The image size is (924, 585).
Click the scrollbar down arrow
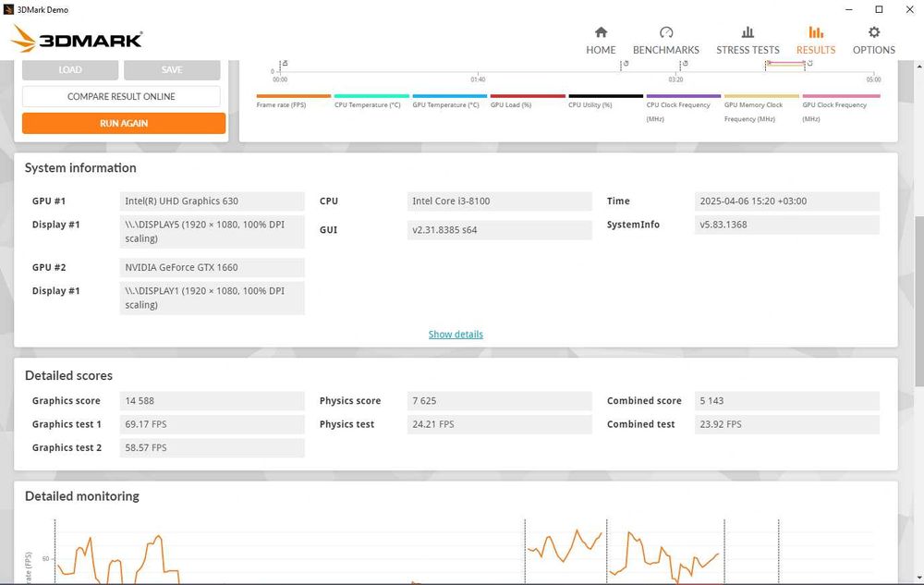[918, 578]
